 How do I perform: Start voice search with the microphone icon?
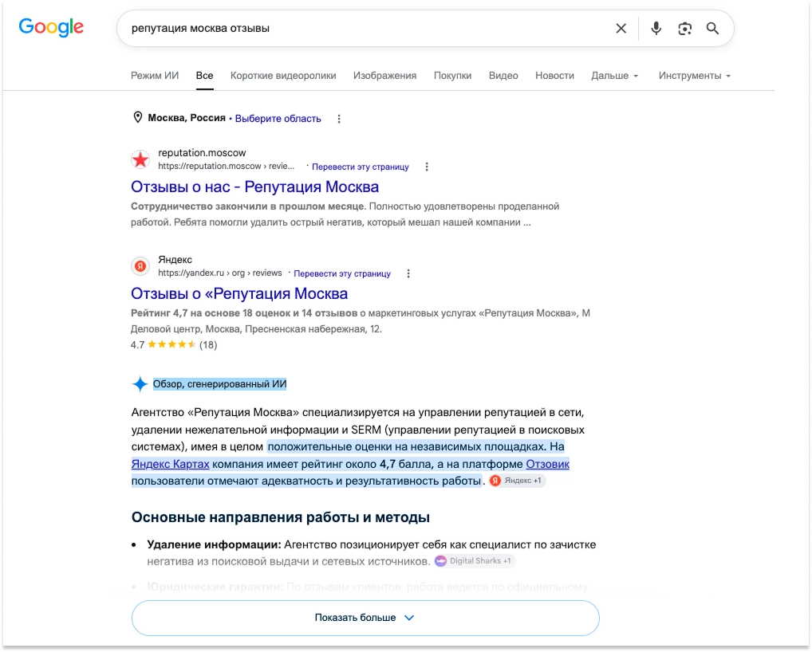tap(656, 29)
